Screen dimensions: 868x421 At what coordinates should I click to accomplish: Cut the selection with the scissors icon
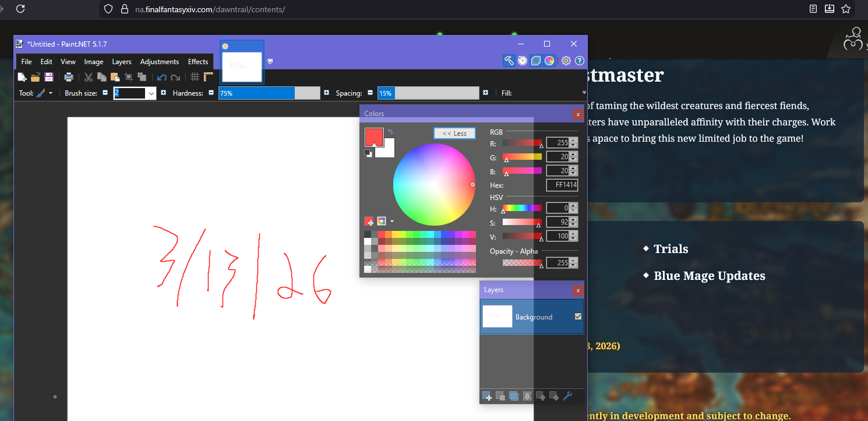click(x=89, y=77)
